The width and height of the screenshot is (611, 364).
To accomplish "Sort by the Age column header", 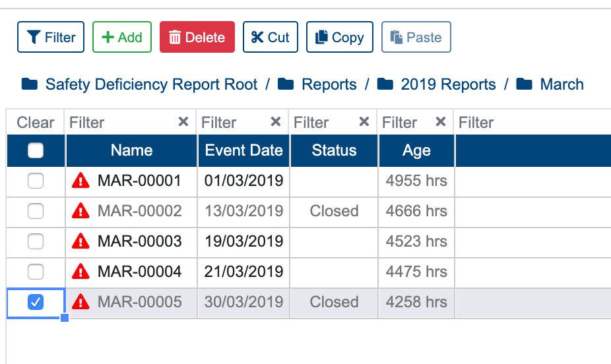I will click(416, 150).
